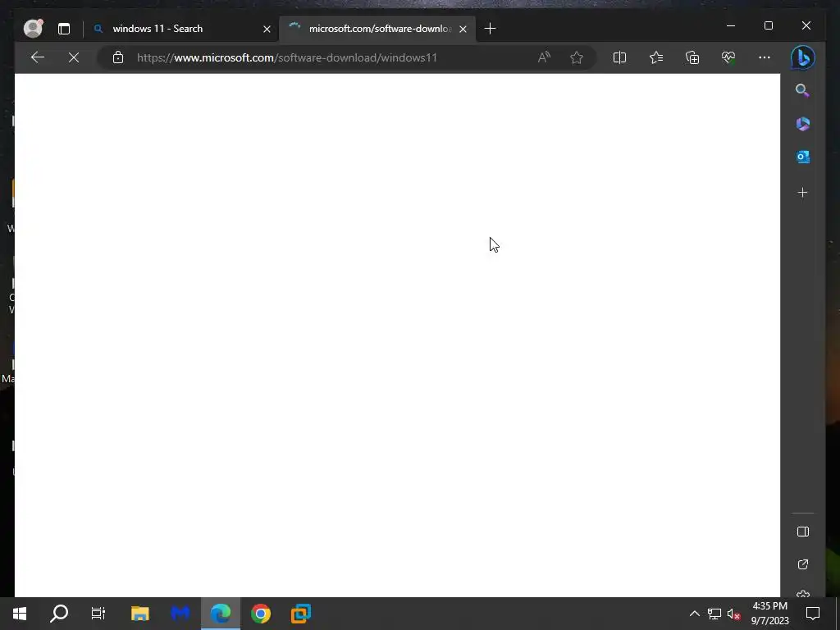Image resolution: width=840 pixels, height=630 pixels.
Task: Show hidden tray icons chevron
Action: (694, 614)
